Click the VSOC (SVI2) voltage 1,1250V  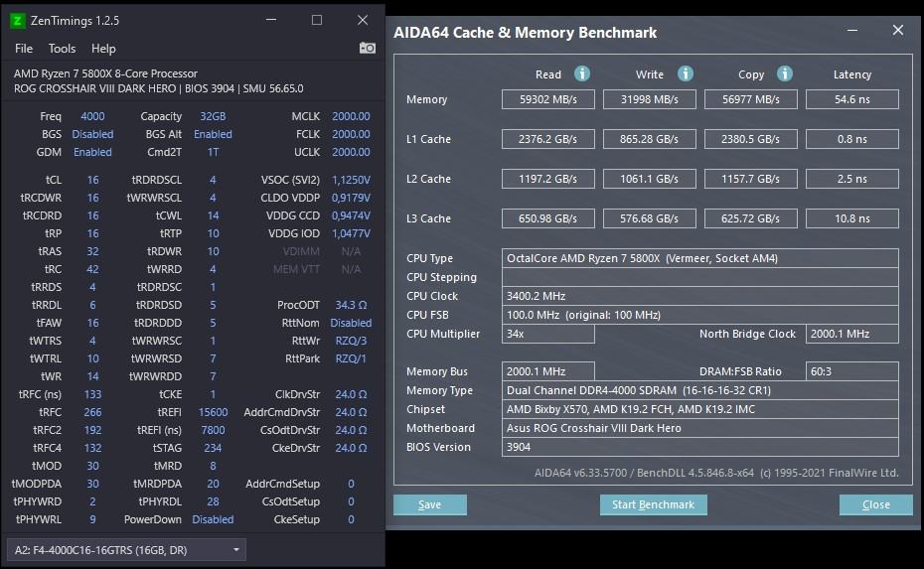point(351,180)
